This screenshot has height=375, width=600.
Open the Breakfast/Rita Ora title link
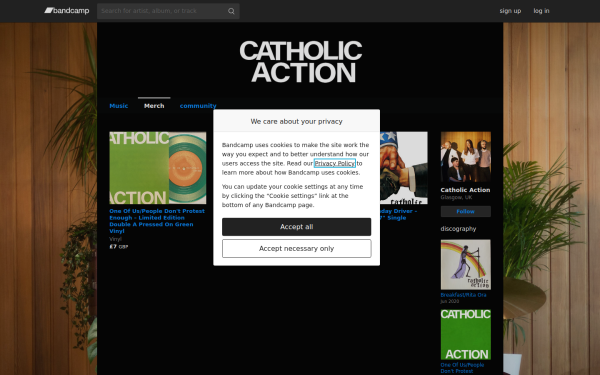click(x=463, y=295)
